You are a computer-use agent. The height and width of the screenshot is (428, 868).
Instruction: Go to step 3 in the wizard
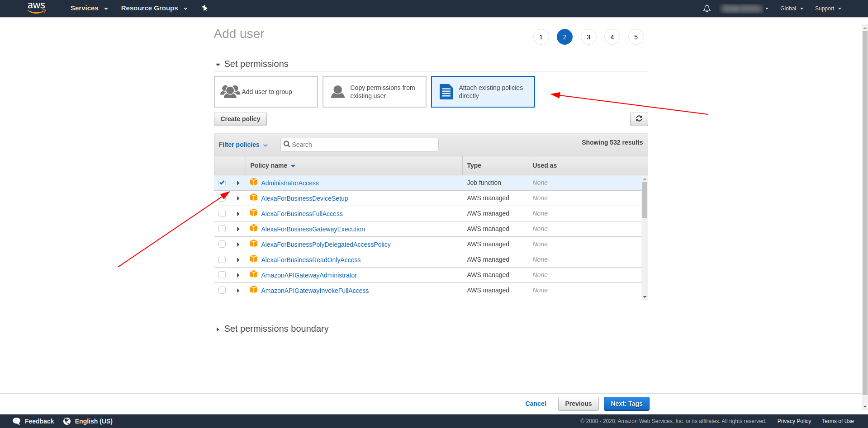coord(588,37)
